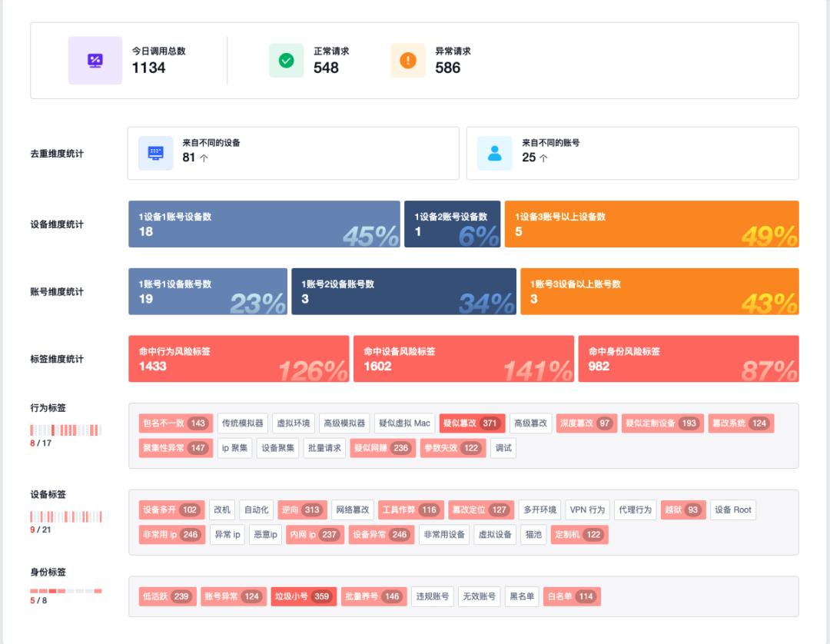Select the 1账号2设备账号数 34% block
The height and width of the screenshot is (644, 830).
coord(404,291)
